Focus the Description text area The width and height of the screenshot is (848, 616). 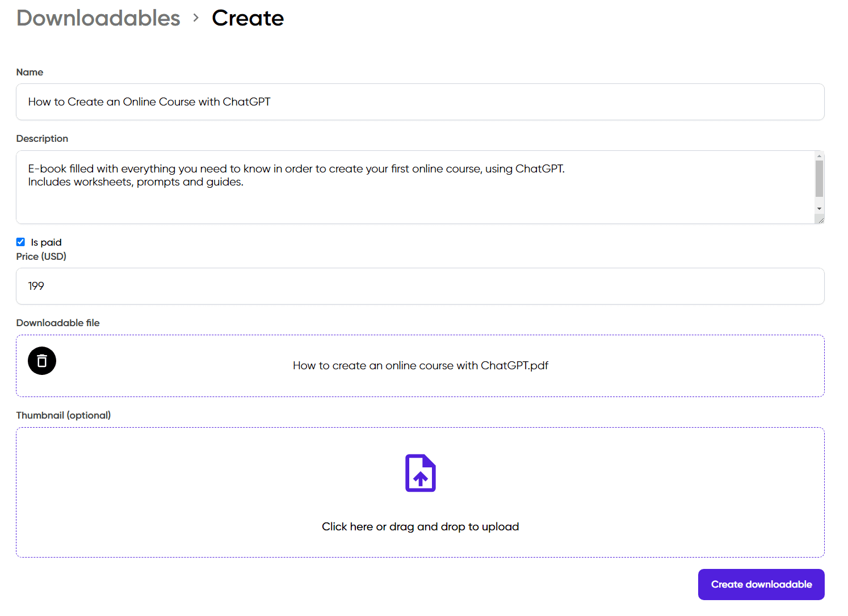click(x=415, y=187)
